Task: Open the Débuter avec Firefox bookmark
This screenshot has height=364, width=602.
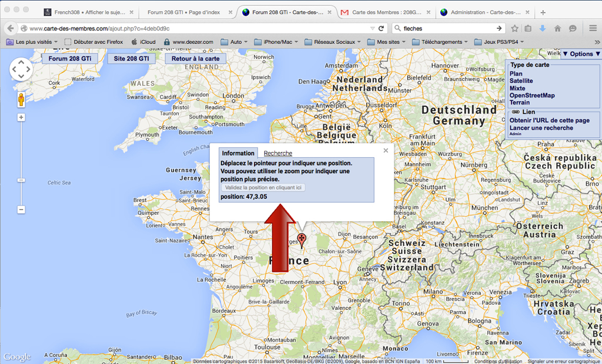Action: (x=93, y=42)
